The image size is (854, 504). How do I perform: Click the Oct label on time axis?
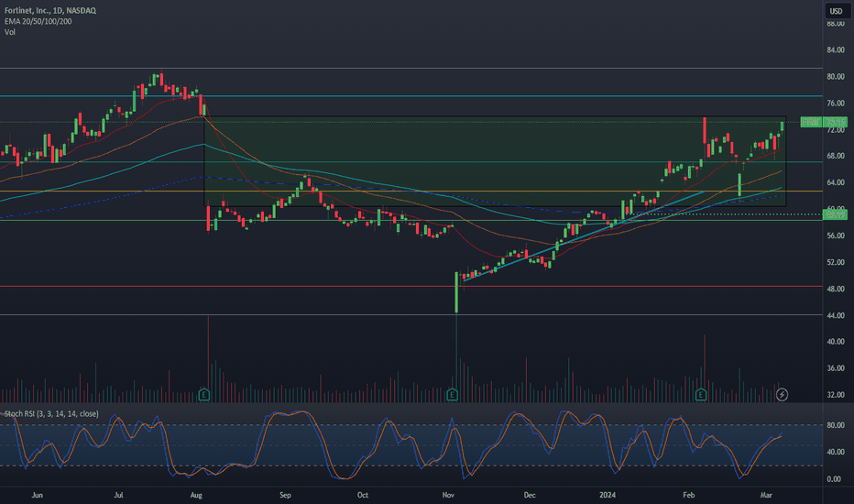click(362, 495)
